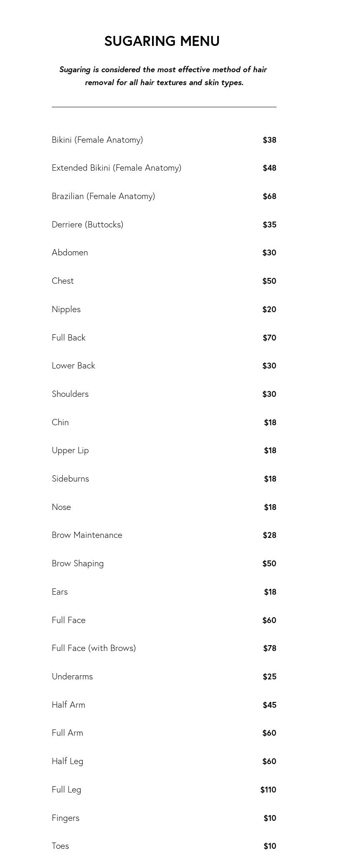
Task: Select the Derriere (Buttocks) entry
Action: pyautogui.click(x=87, y=225)
